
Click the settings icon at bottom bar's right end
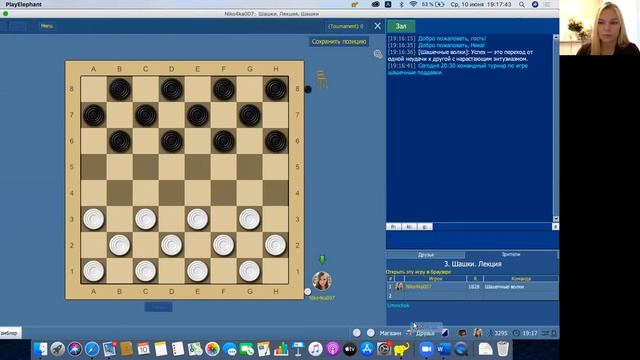click(545, 333)
